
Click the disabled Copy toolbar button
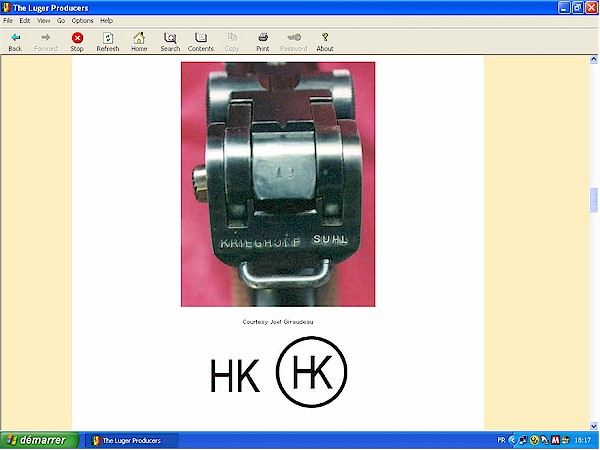232,42
